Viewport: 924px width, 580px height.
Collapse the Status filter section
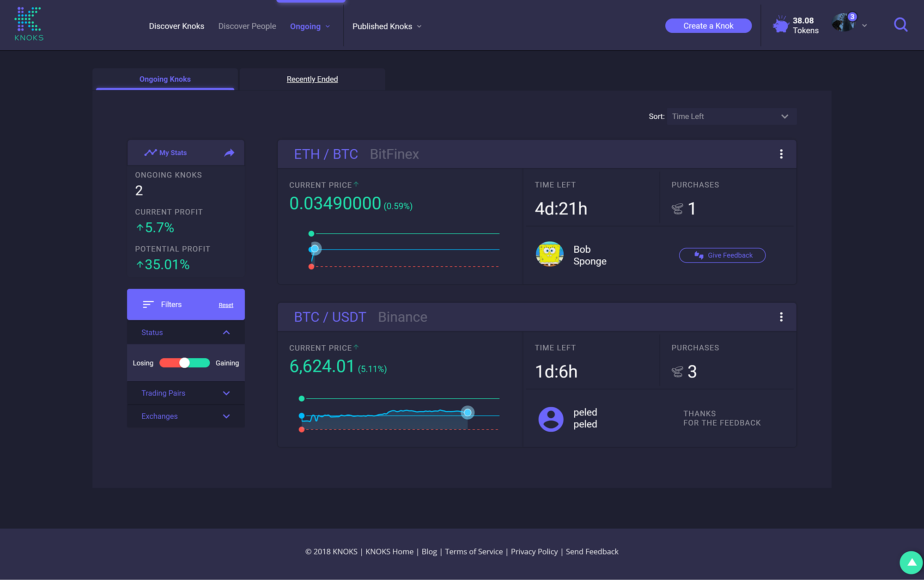point(226,333)
